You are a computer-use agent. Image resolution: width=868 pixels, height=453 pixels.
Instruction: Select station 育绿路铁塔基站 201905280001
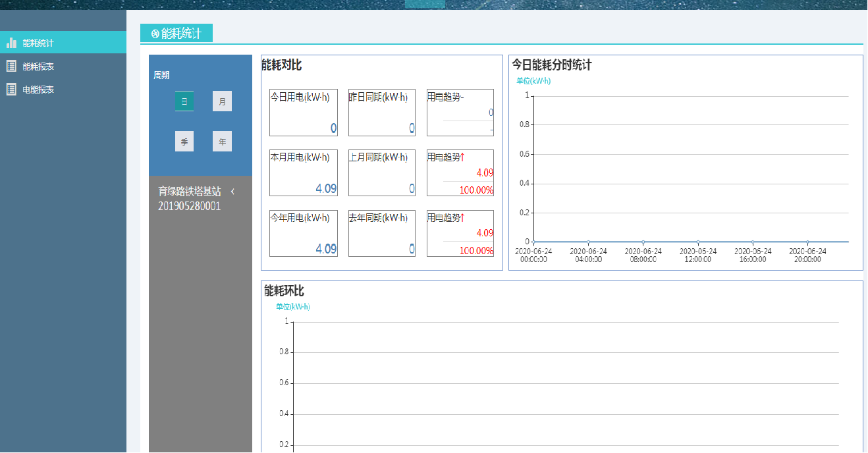click(190, 199)
